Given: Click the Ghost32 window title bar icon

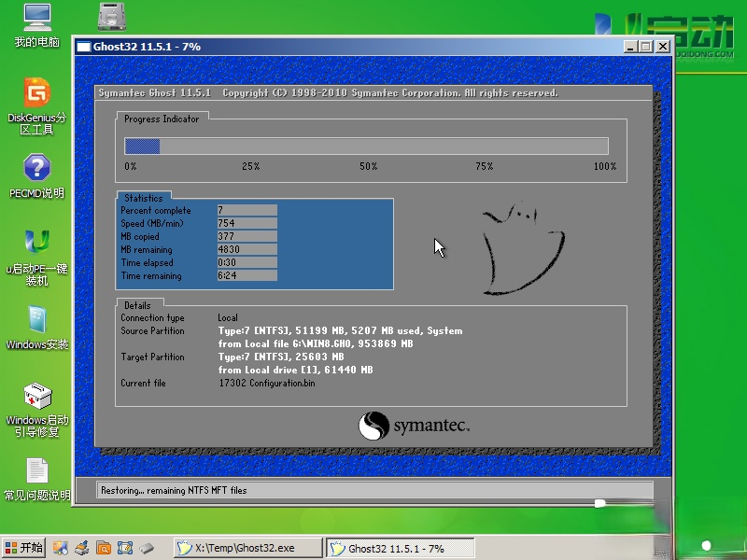Looking at the screenshot, I should [84, 47].
